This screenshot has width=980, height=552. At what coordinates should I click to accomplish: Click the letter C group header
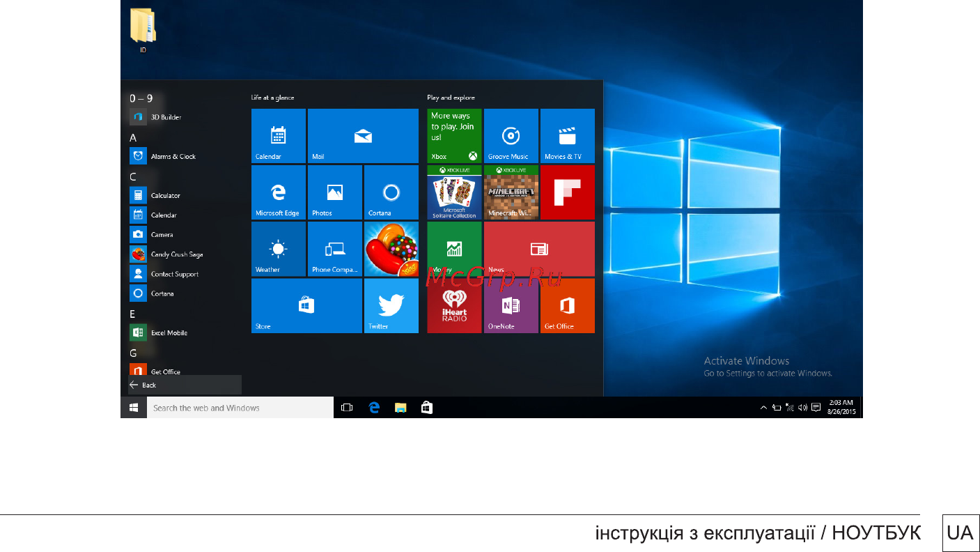coord(133,177)
